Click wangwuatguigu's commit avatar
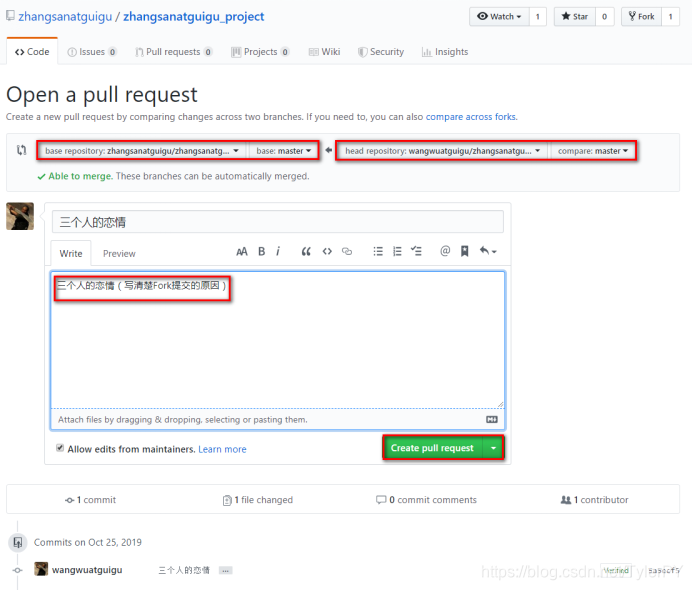Viewport: 693px width, 590px height. 41,569
